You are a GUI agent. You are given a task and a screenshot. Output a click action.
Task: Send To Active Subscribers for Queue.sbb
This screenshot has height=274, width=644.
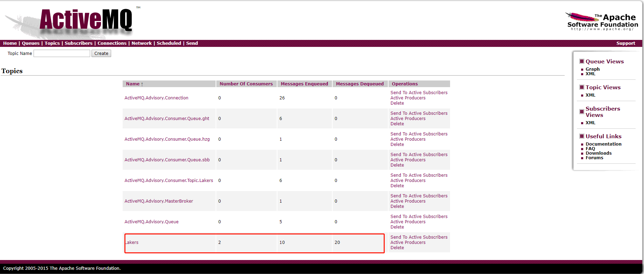419,155
